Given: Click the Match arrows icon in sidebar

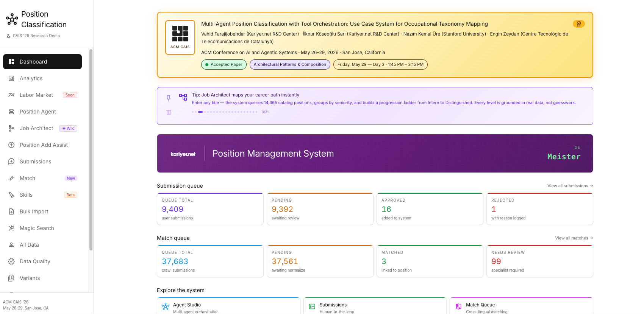Looking at the screenshot, I should 11,178.
